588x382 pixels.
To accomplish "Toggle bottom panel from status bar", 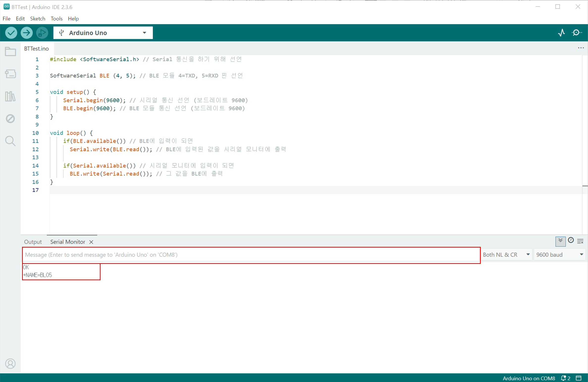I will pyautogui.click(x=579, y=378).
